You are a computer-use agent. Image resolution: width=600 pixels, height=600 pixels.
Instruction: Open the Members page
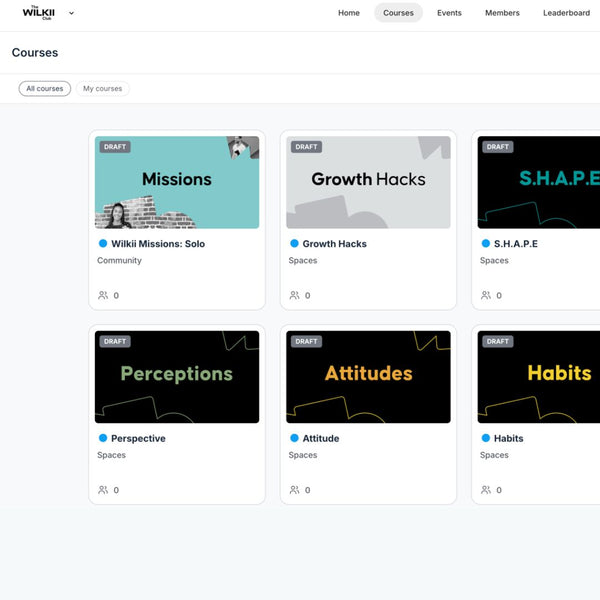[x=502, y=13]
